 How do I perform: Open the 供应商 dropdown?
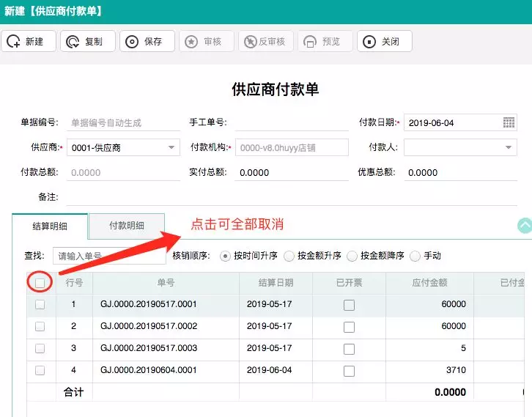click(x=172, y=147)
